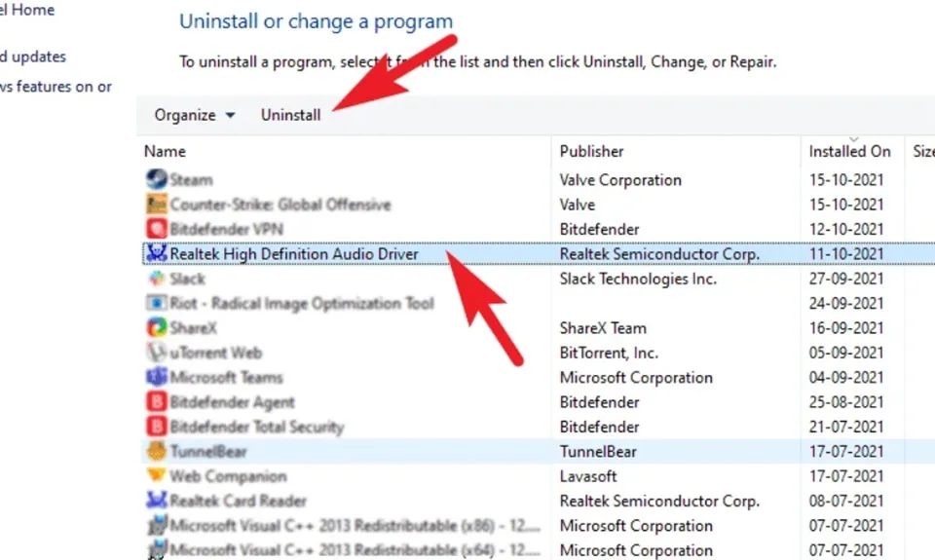The width and height of the screenshot is (935, 560).
Task: Sort programs by Publisher column
Action: coord(591,151)
